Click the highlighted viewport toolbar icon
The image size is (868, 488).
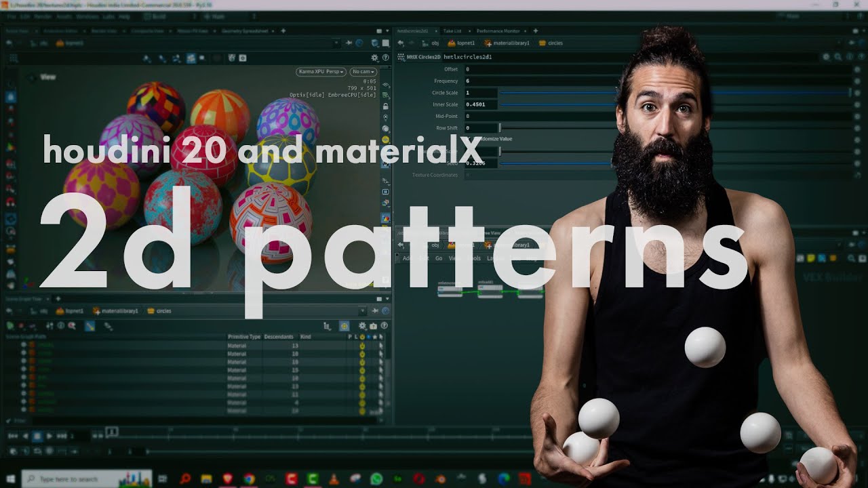[x=192, y=58]
